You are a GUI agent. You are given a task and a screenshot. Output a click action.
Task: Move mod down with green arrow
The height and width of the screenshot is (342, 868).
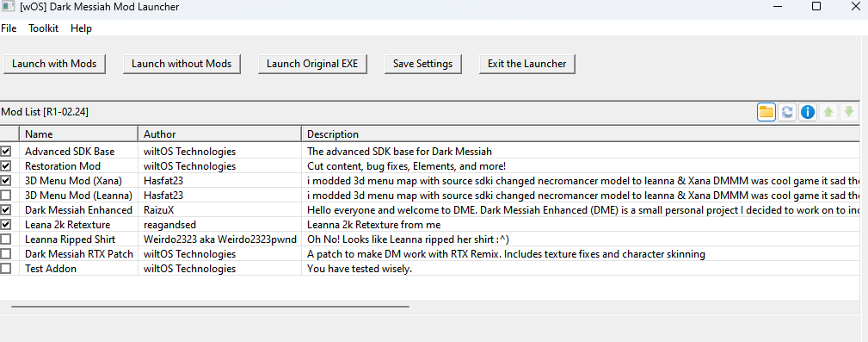[848, 112]
